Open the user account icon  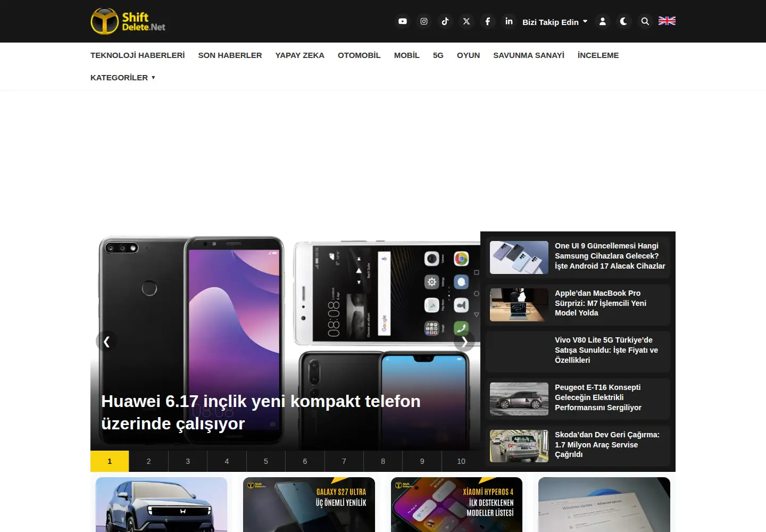point(603,21)
